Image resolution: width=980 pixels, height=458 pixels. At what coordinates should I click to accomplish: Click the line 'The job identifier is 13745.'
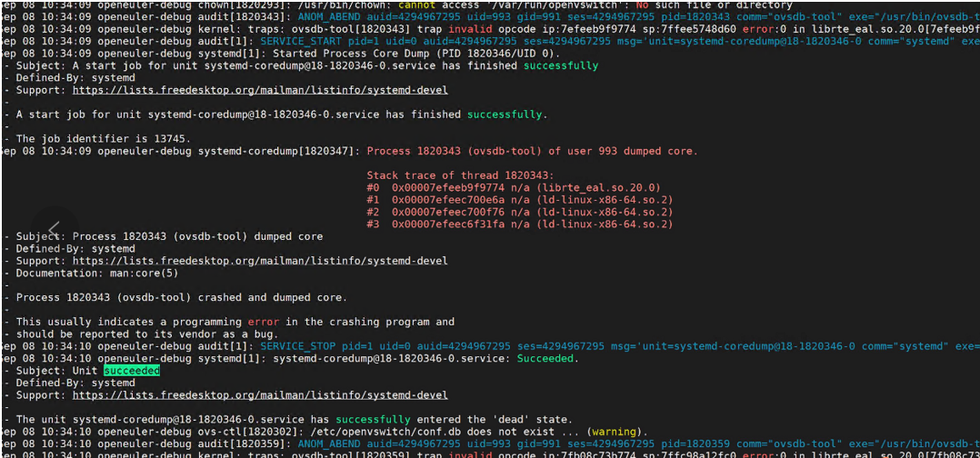(104, 139)
